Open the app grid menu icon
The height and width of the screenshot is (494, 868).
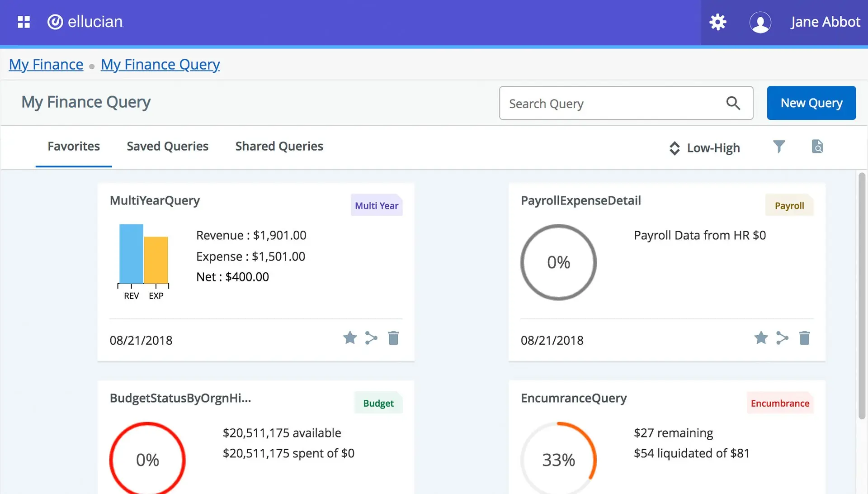(x=24, y=22)
